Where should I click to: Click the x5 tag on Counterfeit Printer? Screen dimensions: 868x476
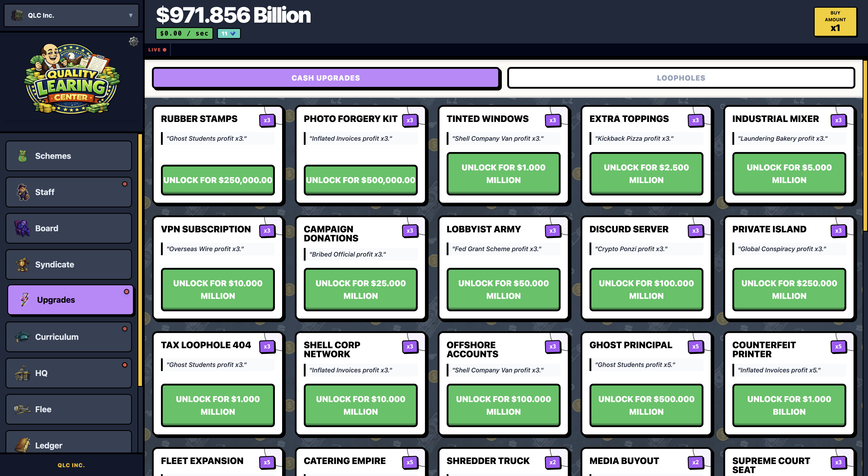(839, 346)
